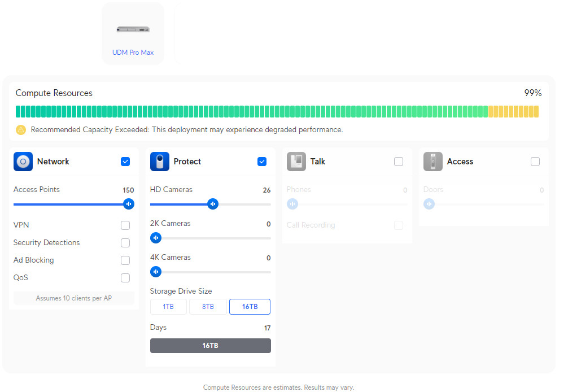Click the Days value 17
This screenshot has height=392, width=568.
[267, 328]
